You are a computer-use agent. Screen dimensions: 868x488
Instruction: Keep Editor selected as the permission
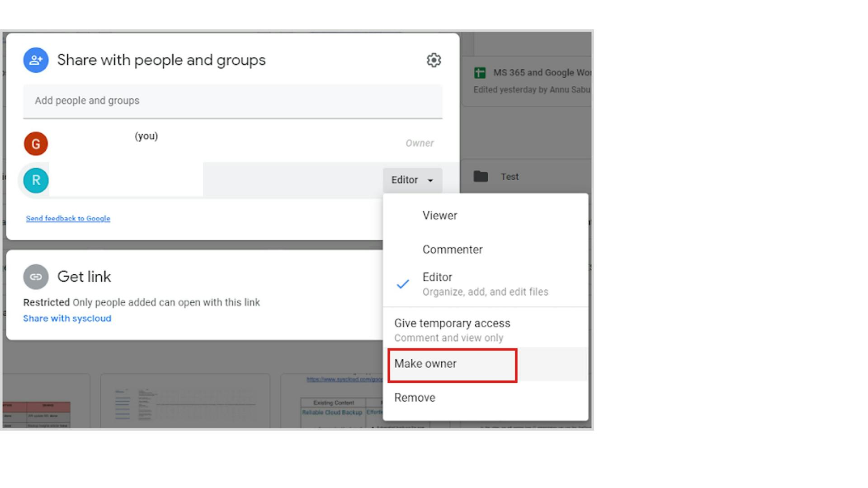click(x=437, y=277)
